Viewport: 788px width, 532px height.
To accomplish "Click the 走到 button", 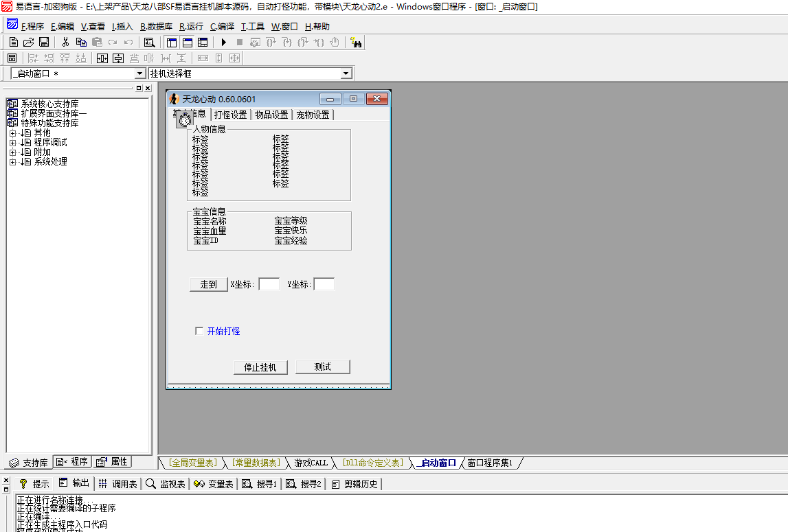I will [x=208, y=284].
